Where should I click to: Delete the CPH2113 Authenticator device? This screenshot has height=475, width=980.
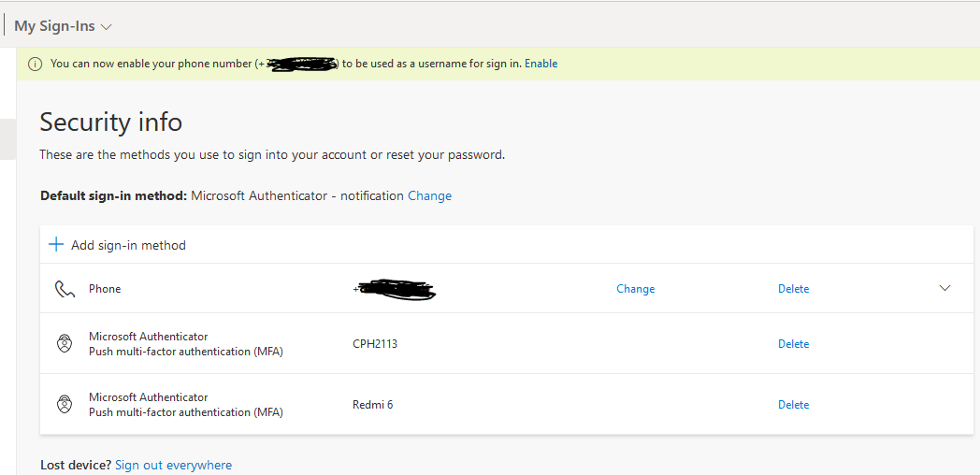click(794, 344)
